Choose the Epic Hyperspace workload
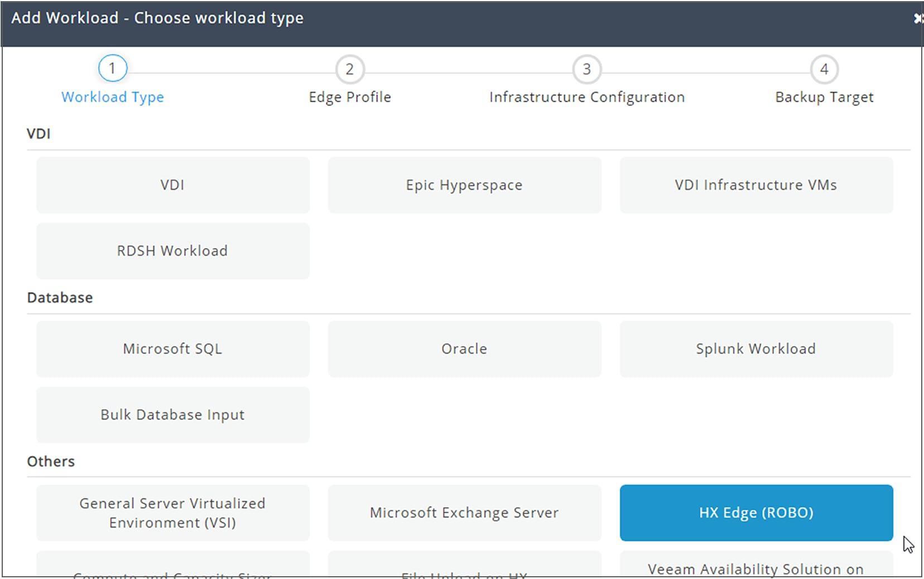 [x=464, y=185]
